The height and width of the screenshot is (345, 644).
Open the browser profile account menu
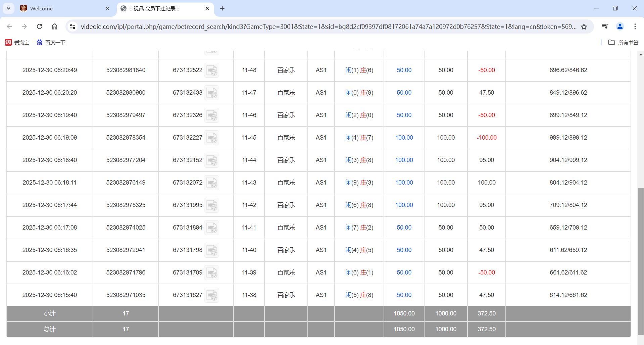pos(620,27)
